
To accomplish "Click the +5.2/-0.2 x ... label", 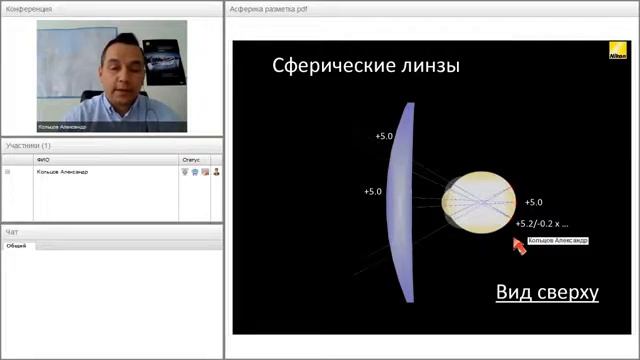I will click(x=542, y=224).
